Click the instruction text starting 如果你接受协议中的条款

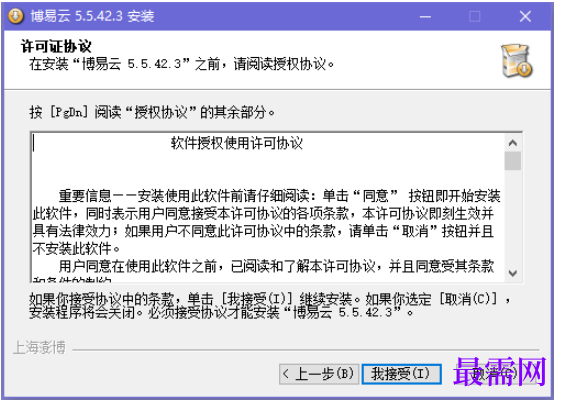pos(270,305)
